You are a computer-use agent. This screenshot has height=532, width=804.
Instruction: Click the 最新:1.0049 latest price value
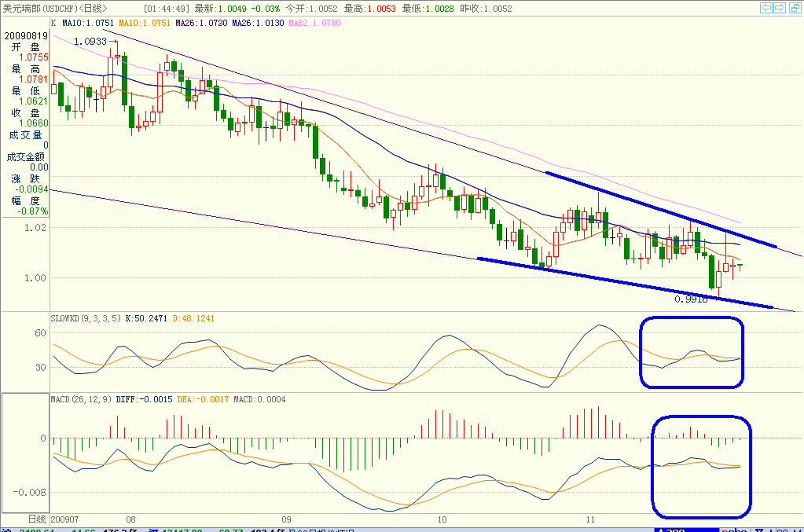pos(221,9)
